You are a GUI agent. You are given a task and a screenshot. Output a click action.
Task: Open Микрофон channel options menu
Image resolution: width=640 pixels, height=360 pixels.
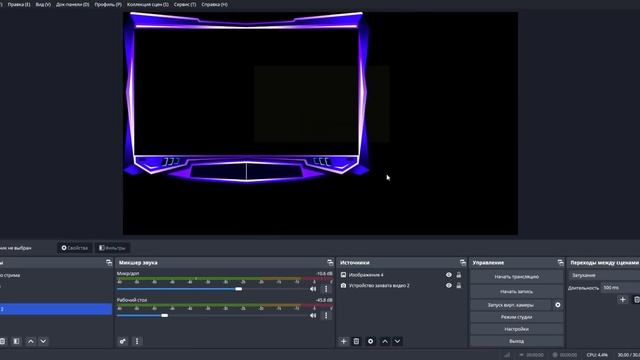326,289
